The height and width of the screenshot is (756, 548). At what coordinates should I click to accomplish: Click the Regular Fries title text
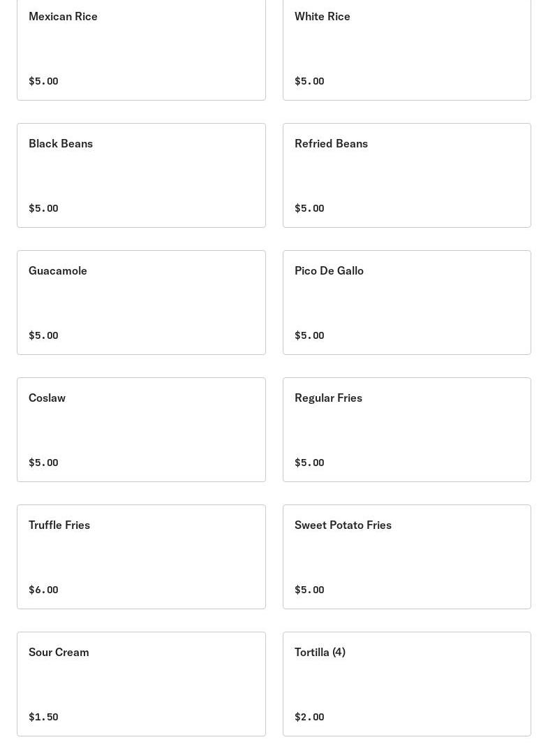[x=328, y=398]
